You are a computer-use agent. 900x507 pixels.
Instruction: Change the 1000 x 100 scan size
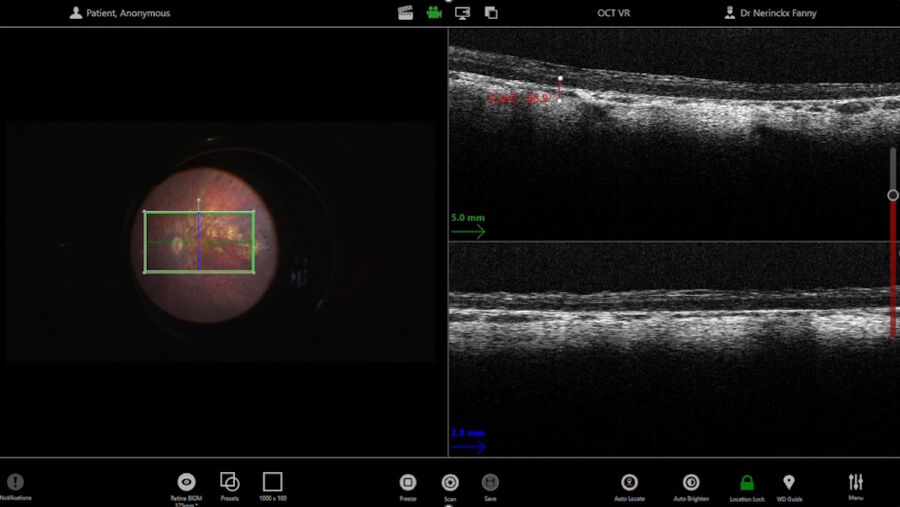(273, 486)
